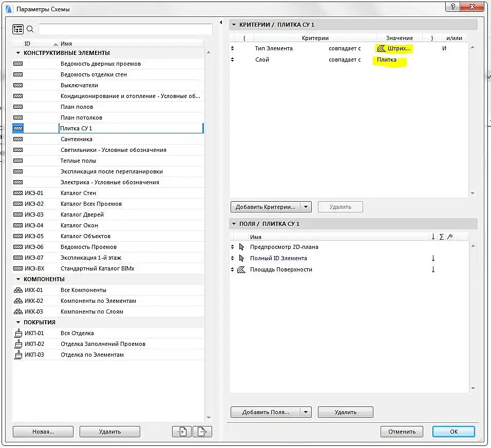Select ИКК-02 Компоненты по Элементам
491x448 pixels.
108,301
